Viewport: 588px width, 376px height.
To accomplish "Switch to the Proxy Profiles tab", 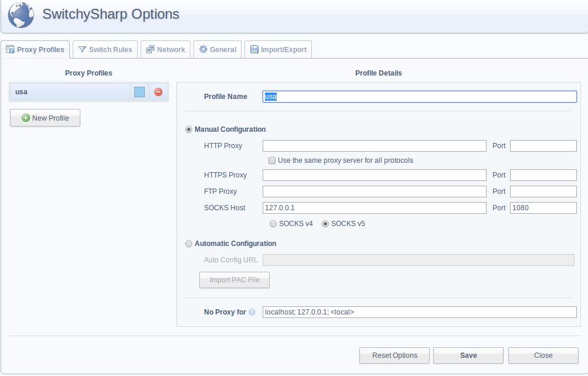I will pyautogui.click(x=35, y=49).
